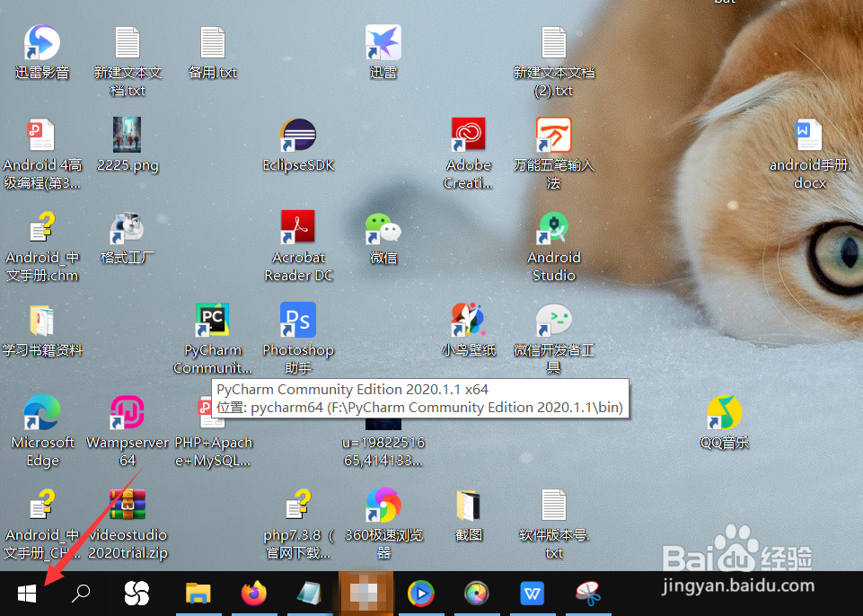Open the colorful lens taskbar icon
Viewport: 863px width, 616px height.
pyautogui.click(x=477, y=594)
